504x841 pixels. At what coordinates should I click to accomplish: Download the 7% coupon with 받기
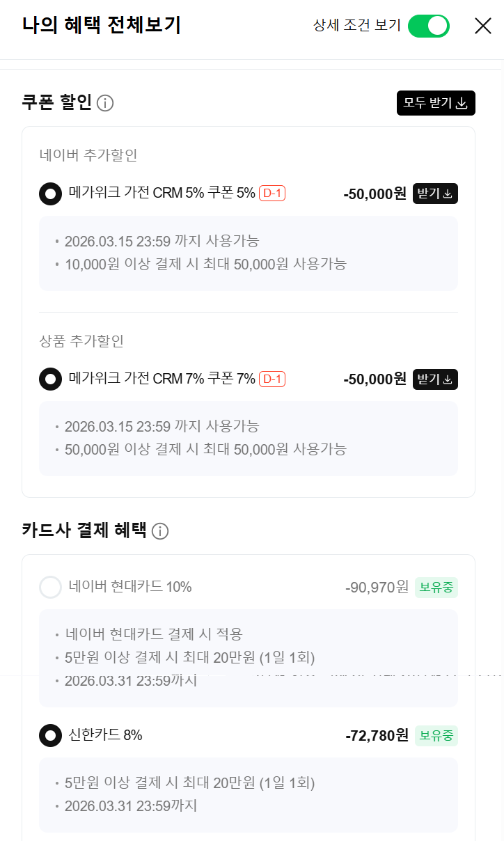(x=435, y=379)
